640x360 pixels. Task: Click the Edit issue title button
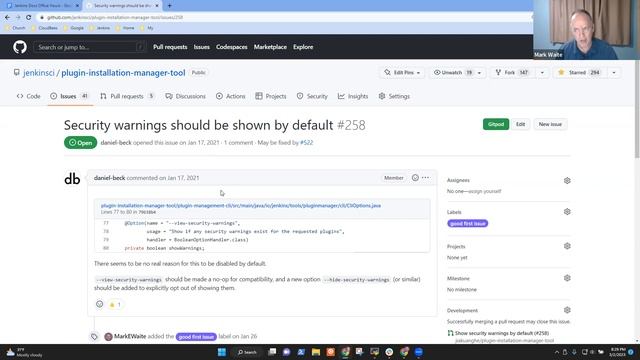[x=520, y=124]
